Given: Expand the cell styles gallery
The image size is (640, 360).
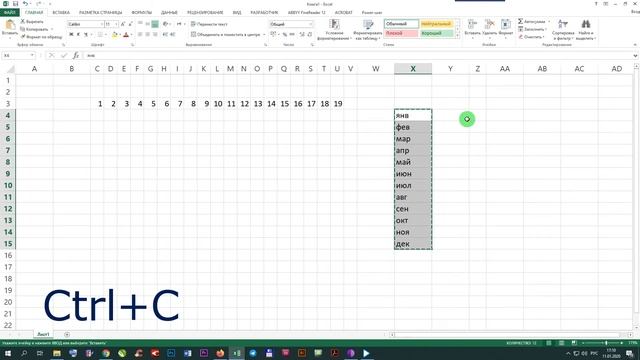Looking at the screenshot, I should coord(457,36).
